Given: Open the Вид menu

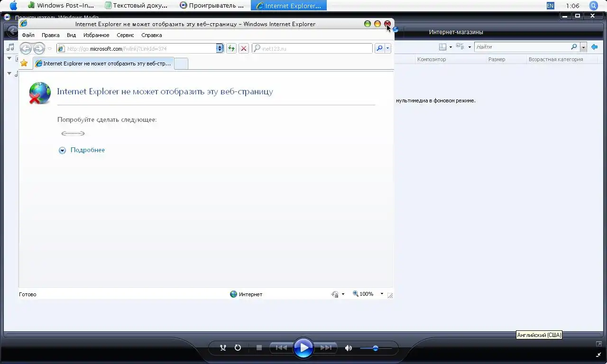Looking at the screenshot, I should coord(71,35).
